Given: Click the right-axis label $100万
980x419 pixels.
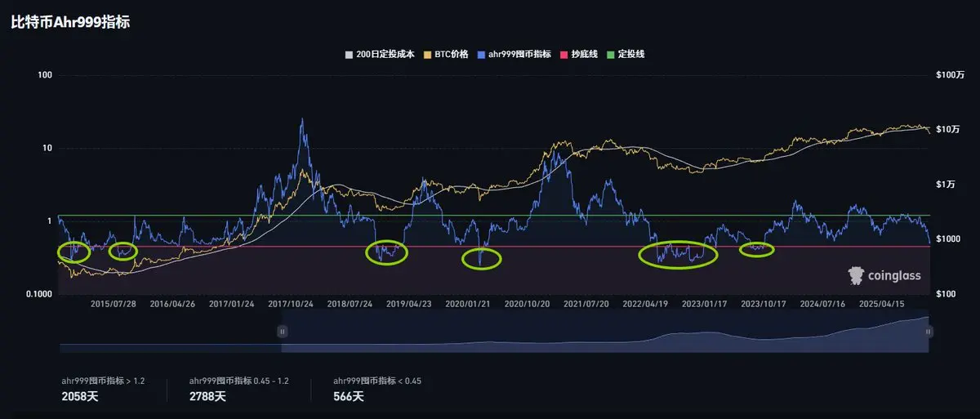Looking at the screenshot, I should point(951,75).
